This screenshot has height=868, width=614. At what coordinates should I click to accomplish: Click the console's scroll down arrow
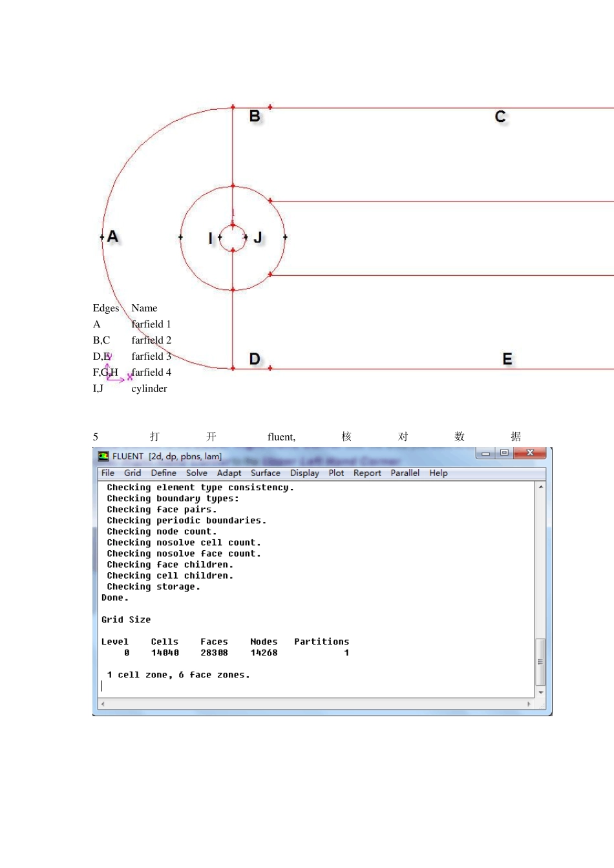click(x=541, y=692)
